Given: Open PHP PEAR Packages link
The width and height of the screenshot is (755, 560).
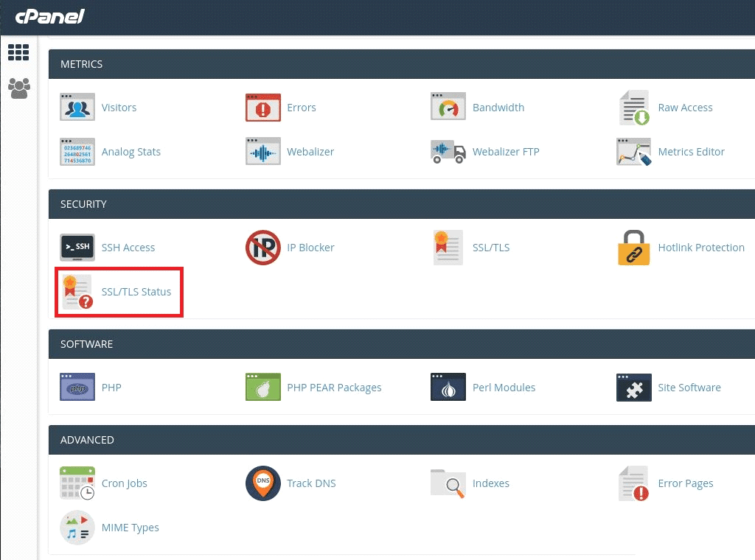Looking at the screenshot, I should coord(334,388).
